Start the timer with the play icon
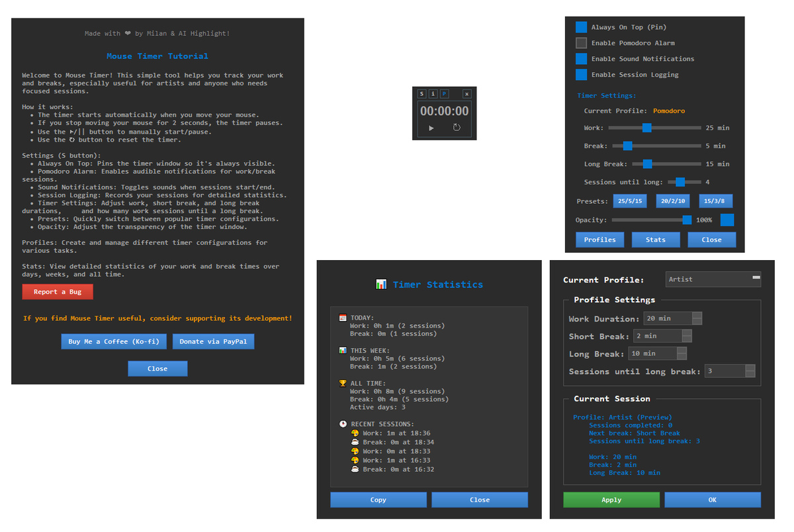794x532 pixels. click(x=431, y=128)
